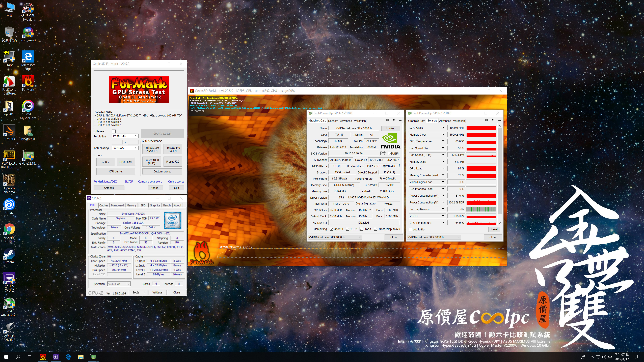The image size is (644, 362).
Task: Open Microsoft Edge desktop icon
Action: [x=28, y=61]
